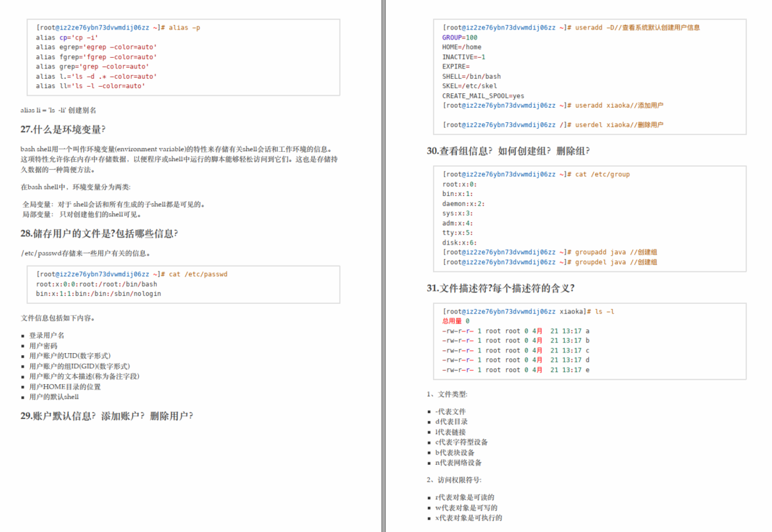
Task: Click bullet 'c代表字符型设备'
Action: click(462, 443)
